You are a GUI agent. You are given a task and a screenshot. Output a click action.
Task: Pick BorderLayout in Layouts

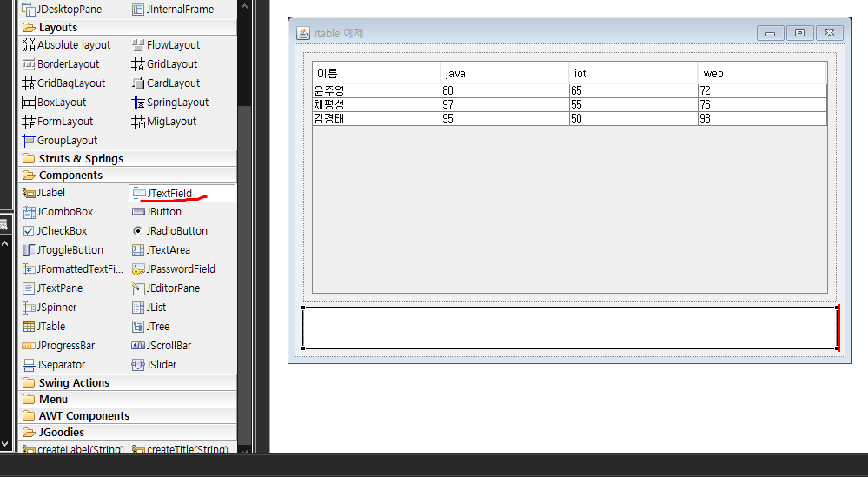pyautogui.click(x=60, y=64)
